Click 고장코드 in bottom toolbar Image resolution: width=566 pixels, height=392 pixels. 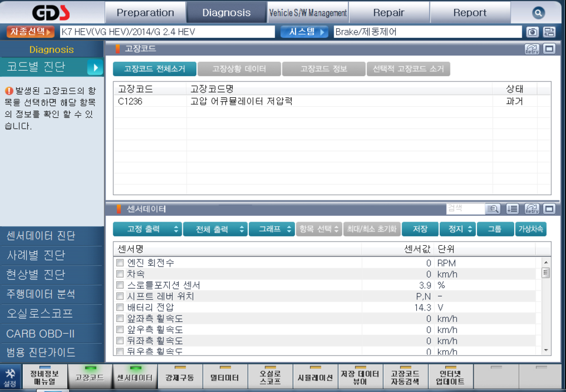[x=90, y=377]
